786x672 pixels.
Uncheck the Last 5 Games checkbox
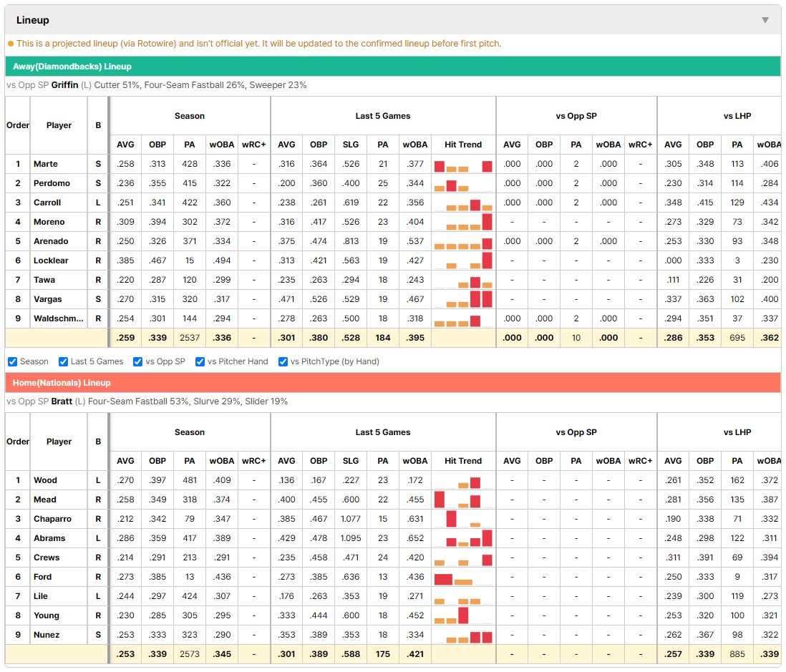63,362
